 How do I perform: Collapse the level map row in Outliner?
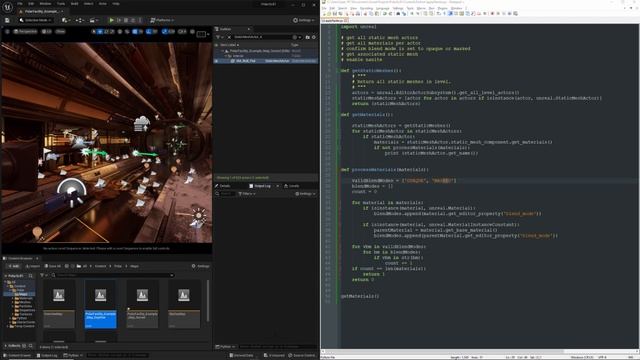(223, 51)
